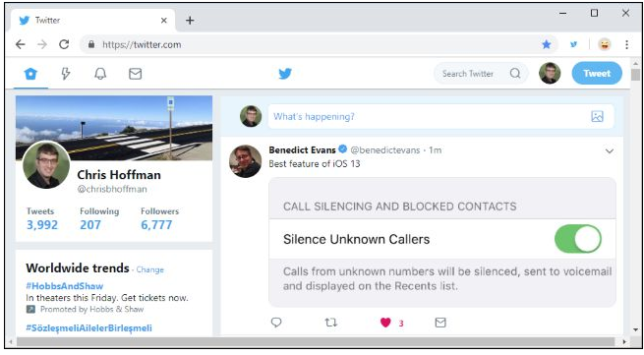Click the Silence Unknown Callers toggle in image

point(578,239)
